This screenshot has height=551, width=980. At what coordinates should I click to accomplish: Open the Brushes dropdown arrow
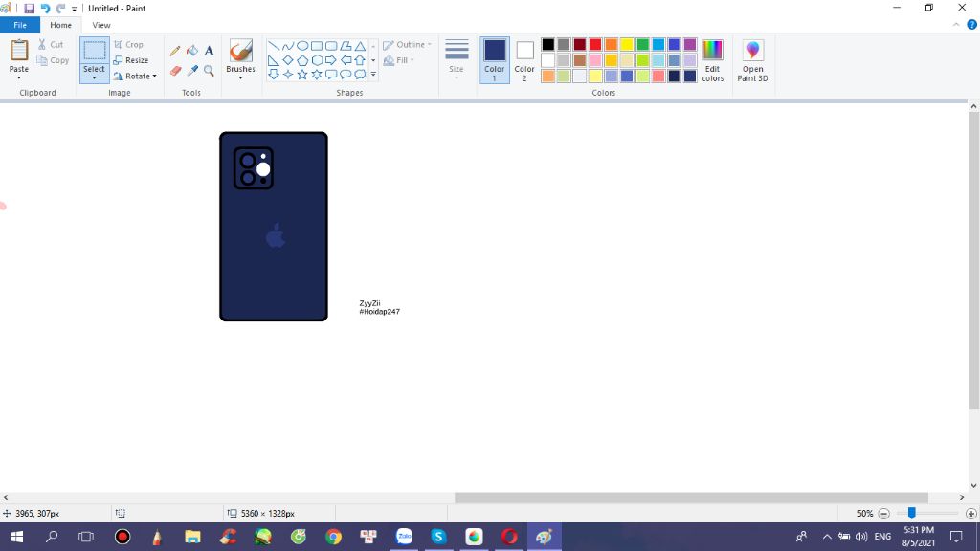(x=240, y=78)
